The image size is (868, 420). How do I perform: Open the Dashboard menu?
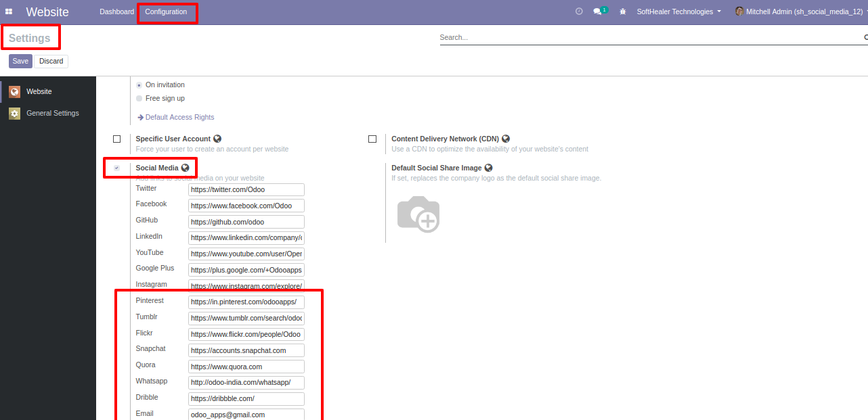pyautogui.click(x=116, y=11)
